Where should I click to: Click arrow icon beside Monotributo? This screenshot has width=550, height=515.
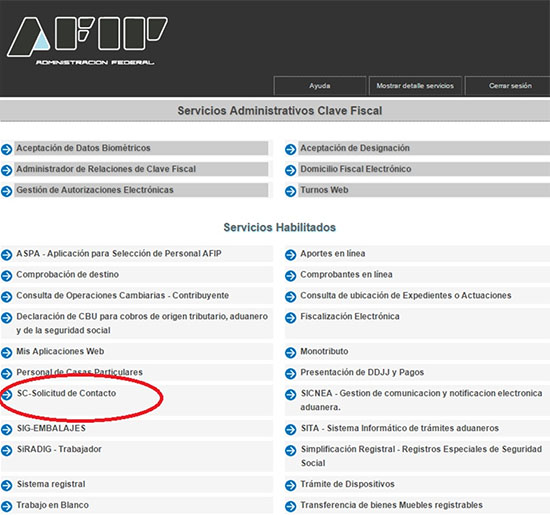(x=290, y=353)
